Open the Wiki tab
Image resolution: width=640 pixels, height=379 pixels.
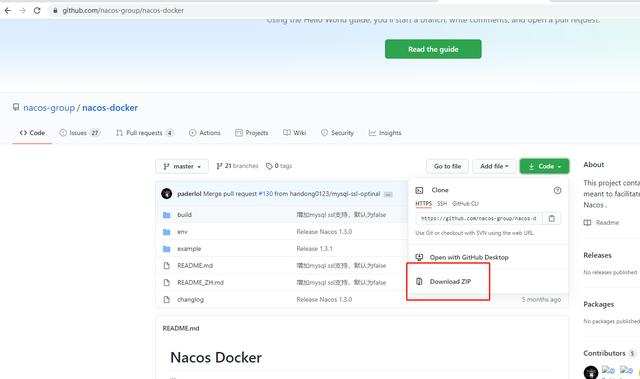pyautogui.click(x=295, y=133)
